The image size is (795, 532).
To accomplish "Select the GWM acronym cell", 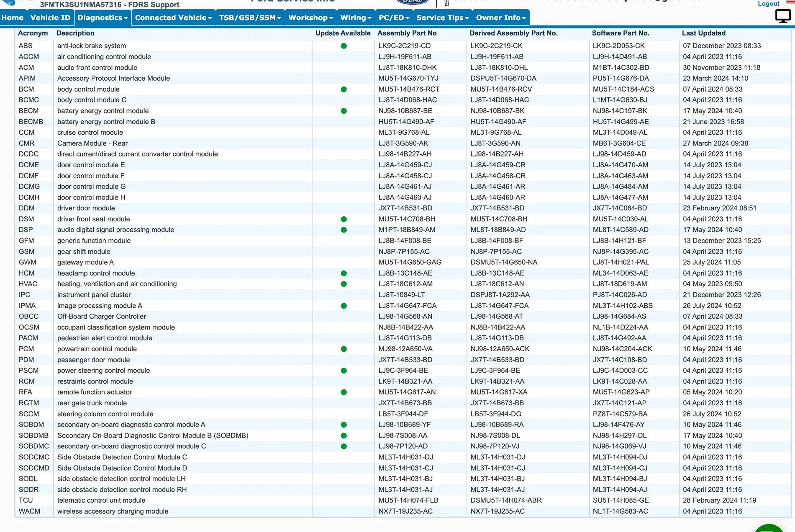I will pyautogui.click(x=27, y=262).
